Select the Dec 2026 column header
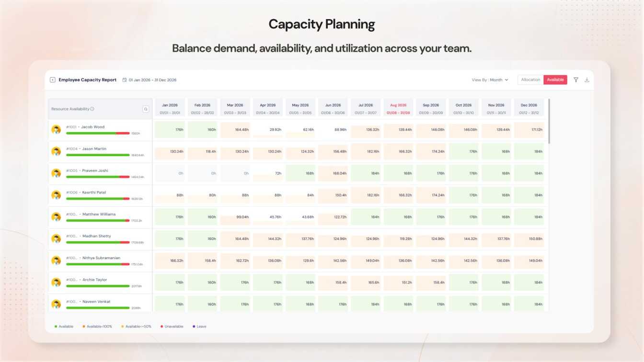Screen dimensions: 644x362 (x=529, y=109)
